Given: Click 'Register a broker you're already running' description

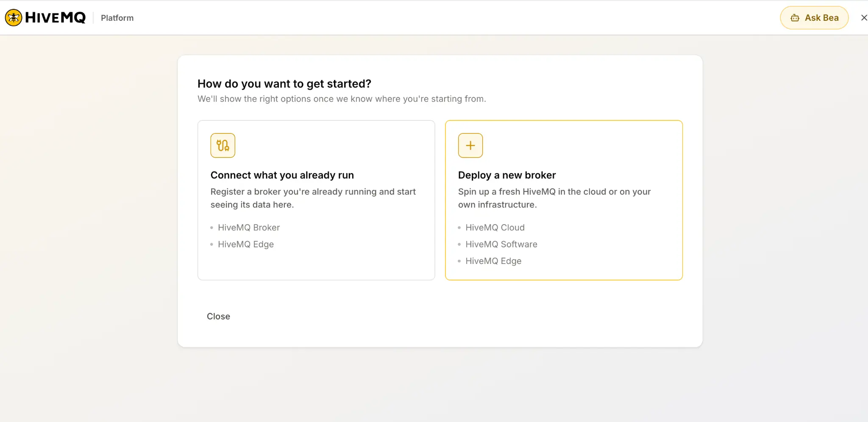Looking at the screenshot, I should click(x=313, y=198).
